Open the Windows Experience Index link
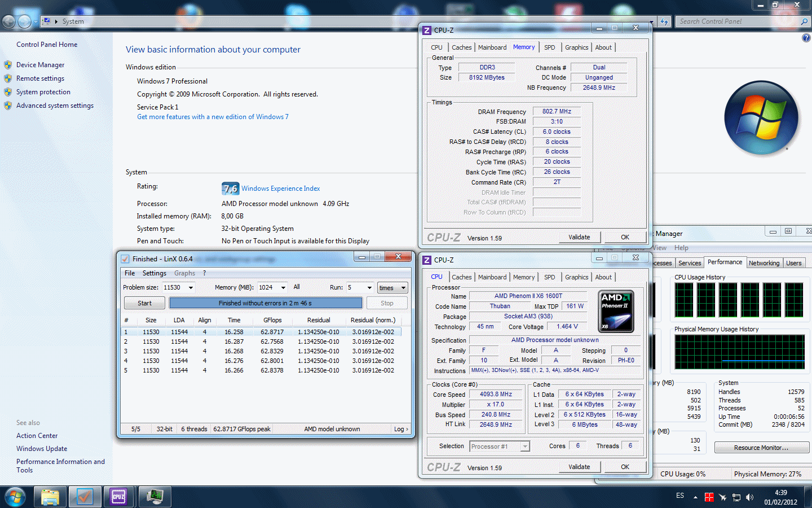 tap(281, 189)
